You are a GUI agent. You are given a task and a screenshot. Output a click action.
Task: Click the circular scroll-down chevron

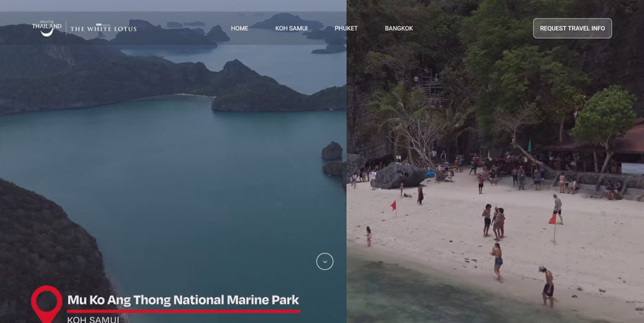[325, 261]
